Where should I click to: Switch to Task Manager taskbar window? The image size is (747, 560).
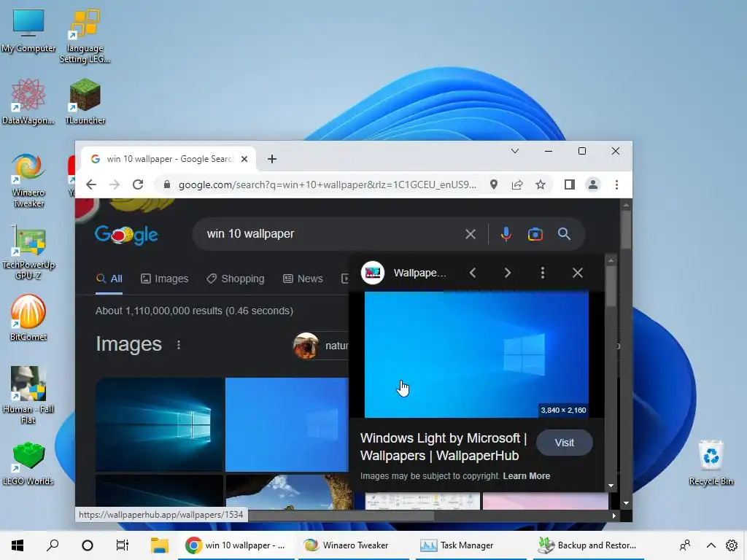[x=471, y=545]
